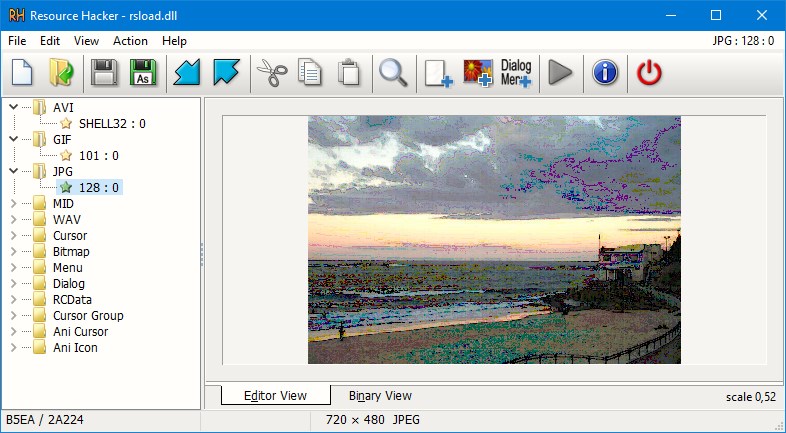Click the green Save As floppy icon

tap(143, 73)
